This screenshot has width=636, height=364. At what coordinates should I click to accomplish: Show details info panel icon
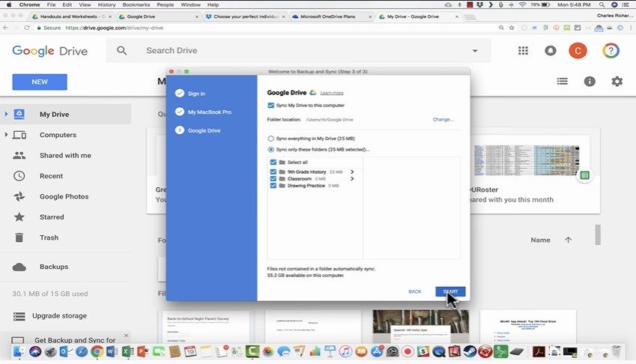click(x=590, y=82)
